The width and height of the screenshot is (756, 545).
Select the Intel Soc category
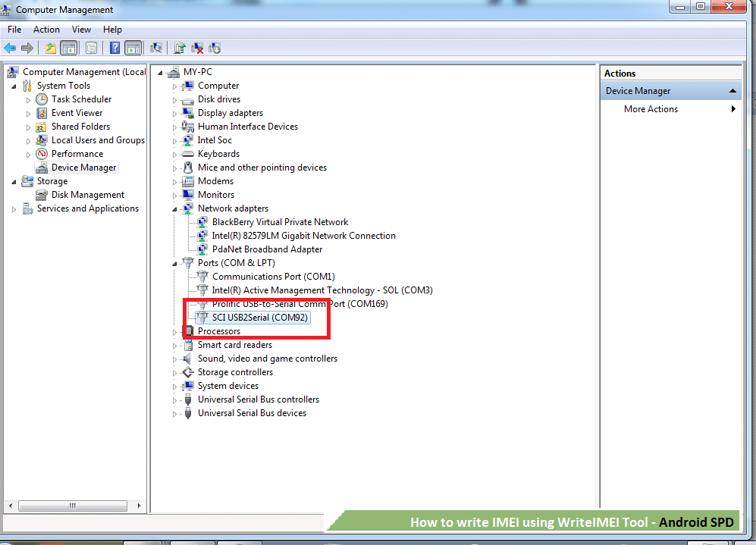(215, 140)
